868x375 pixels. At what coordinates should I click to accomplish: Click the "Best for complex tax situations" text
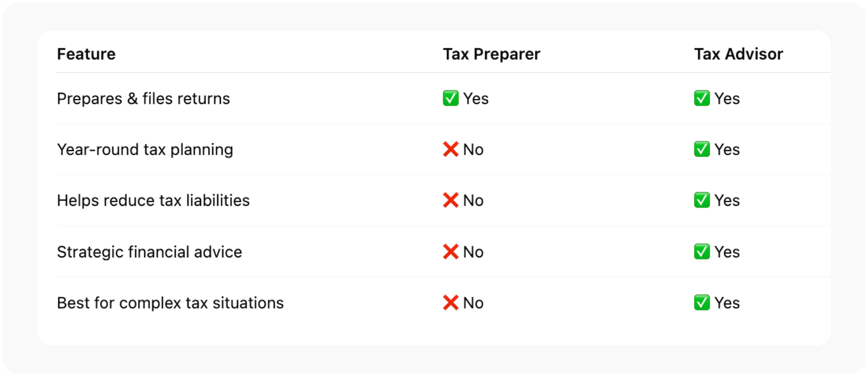[x=170, y=303]
